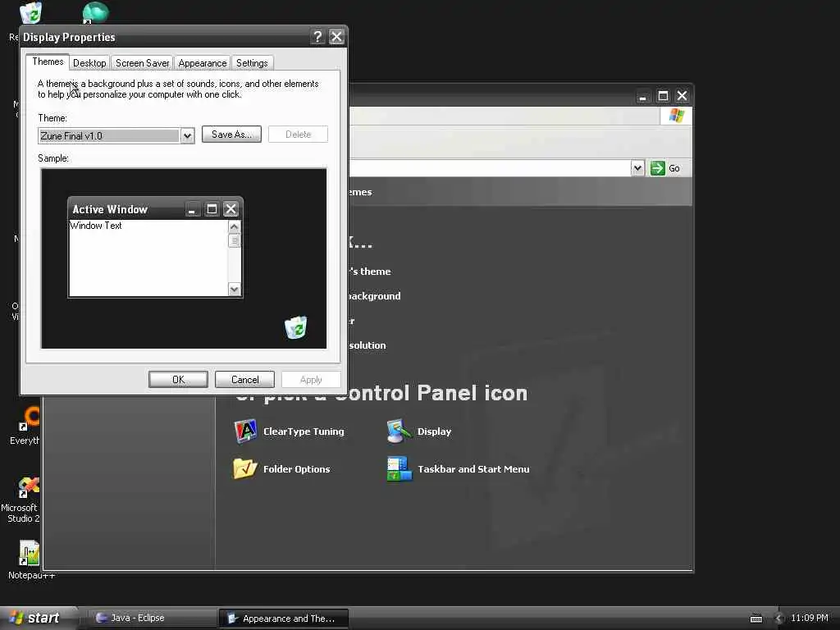840x630 pixels.
Task: Select the Notepad++ desktop shortcut
Action: click(x=30, y=559)
